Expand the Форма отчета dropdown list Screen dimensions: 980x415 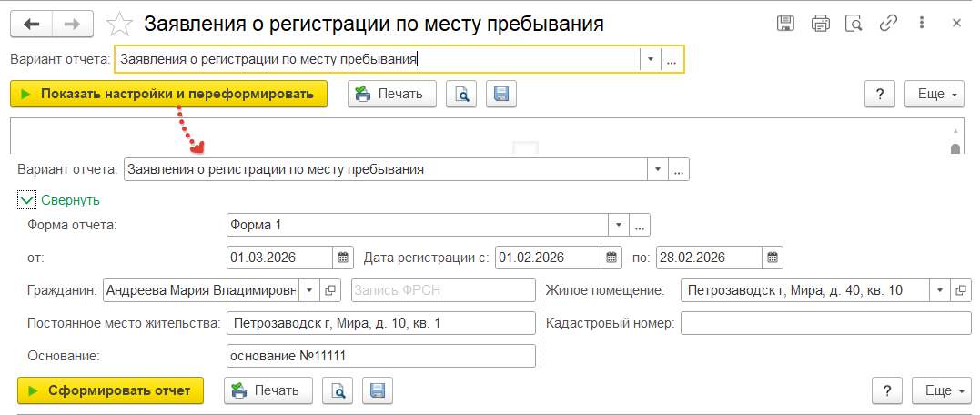pos(619,225)
